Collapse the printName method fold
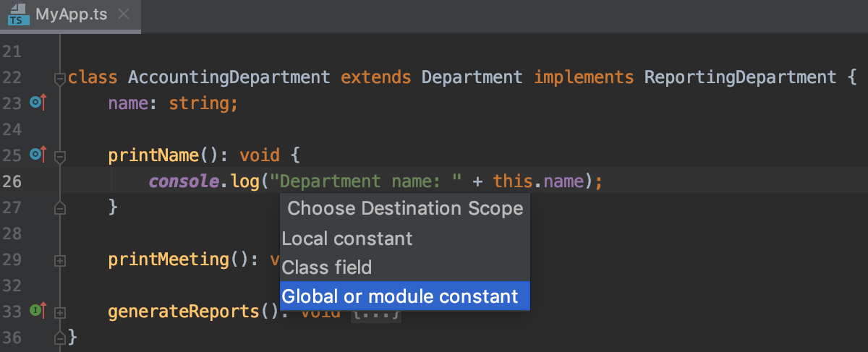Viewport: 868px width, 352px height. click(x=60, y=155)
